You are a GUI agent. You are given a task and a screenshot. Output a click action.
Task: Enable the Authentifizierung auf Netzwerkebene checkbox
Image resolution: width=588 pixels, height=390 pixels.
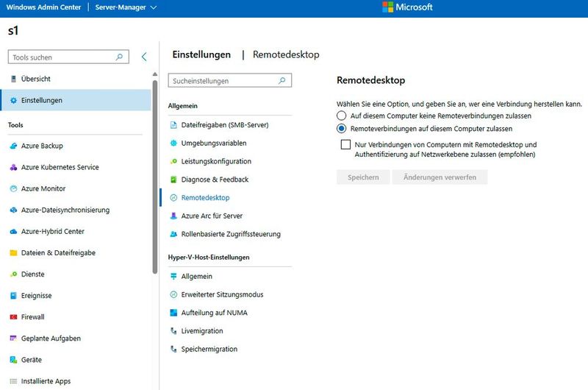click(345, 144)
